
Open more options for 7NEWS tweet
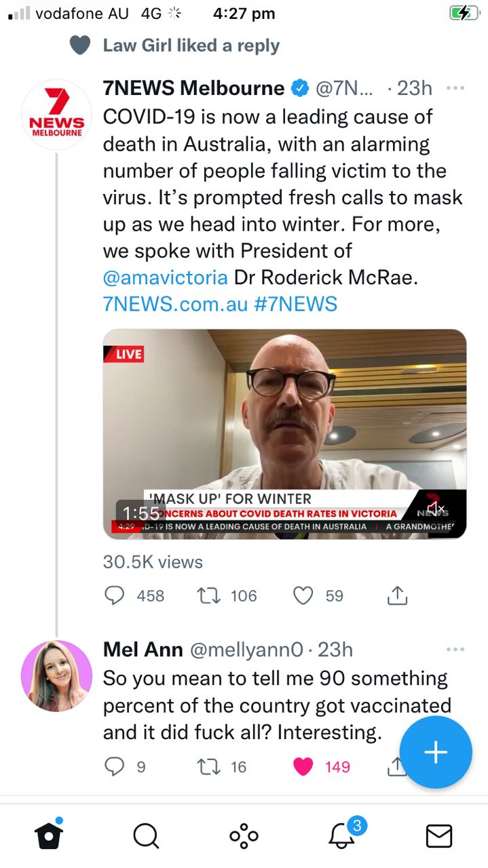(x=455, y=88)
